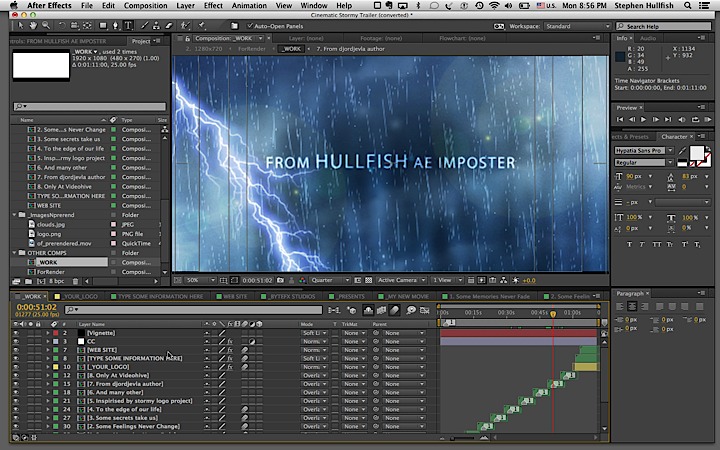This screenshot has width=720, height=450.
Task: Toggle the Auto-Open Panels checkbox
Action: (250, 26)
